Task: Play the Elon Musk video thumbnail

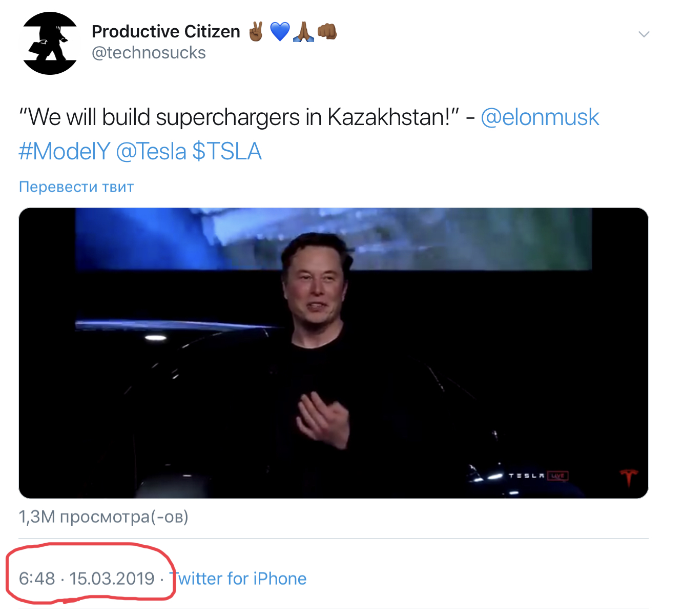Action: click(333, 353)
